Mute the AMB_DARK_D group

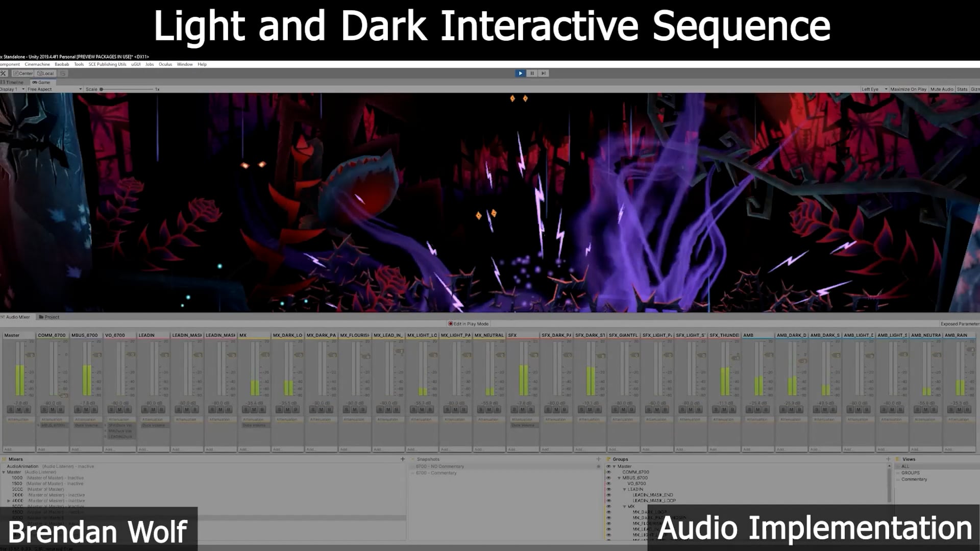point(791,410)
